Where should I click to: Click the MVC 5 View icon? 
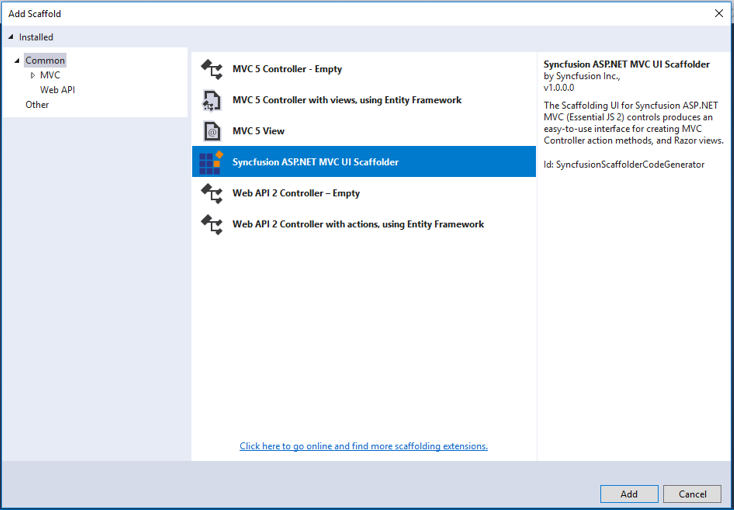[212, 131]
